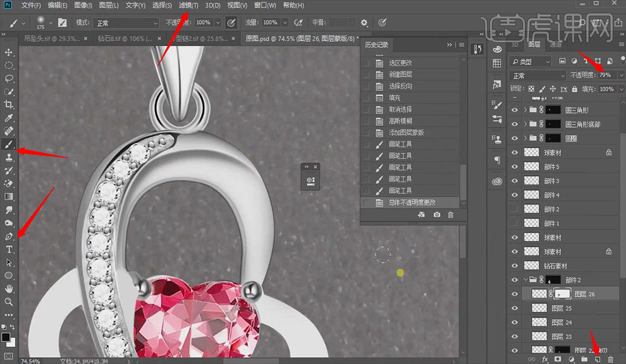
Task: Click the add layer style fx icon
Action: (x=545, y=359)
